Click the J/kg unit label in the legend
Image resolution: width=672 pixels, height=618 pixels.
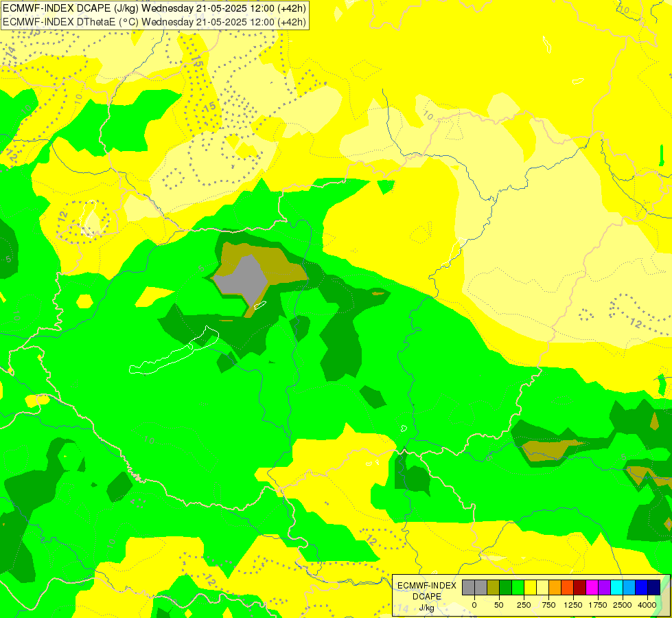(x=427, y=608)
